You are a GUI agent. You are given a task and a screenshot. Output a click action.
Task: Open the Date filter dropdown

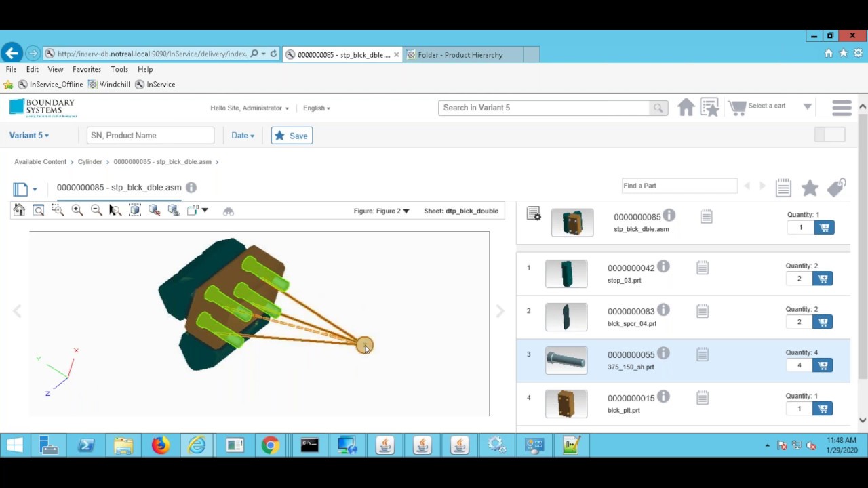click(x=243, y=136)
